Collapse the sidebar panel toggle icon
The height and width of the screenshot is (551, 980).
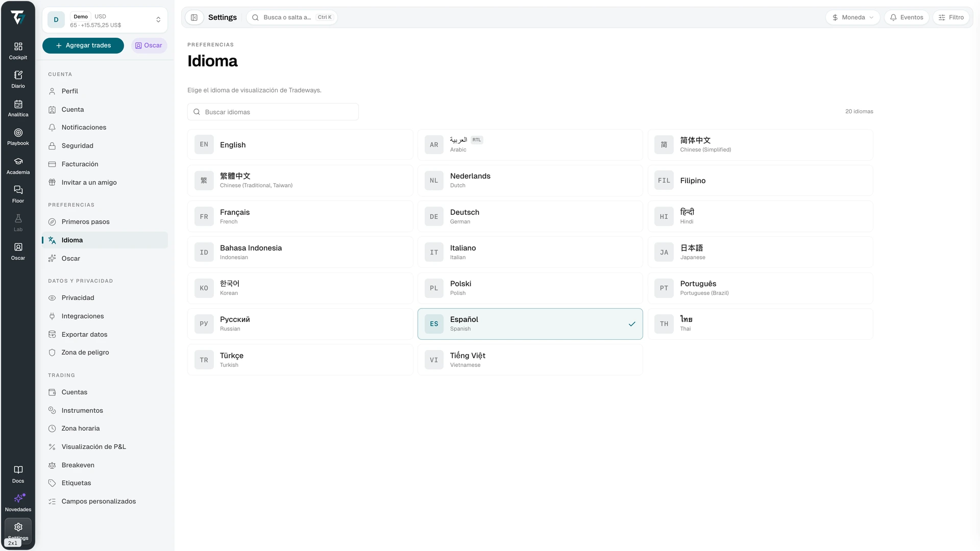[194, 17]
